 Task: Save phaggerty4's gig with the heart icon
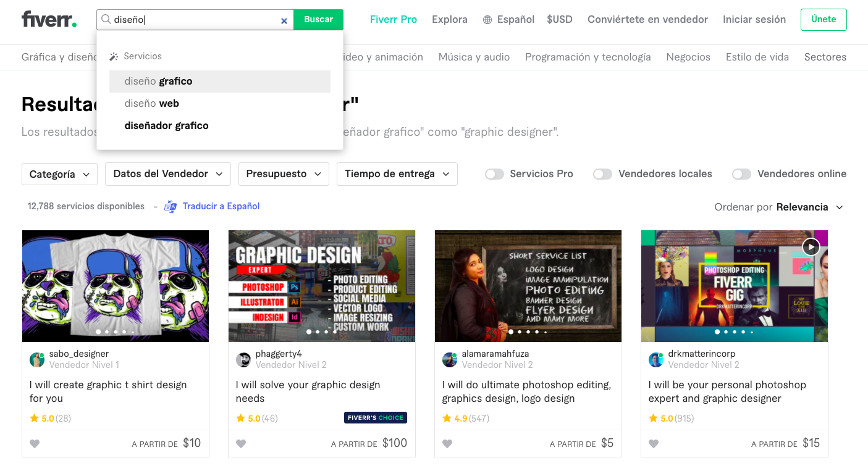[241, 443]
